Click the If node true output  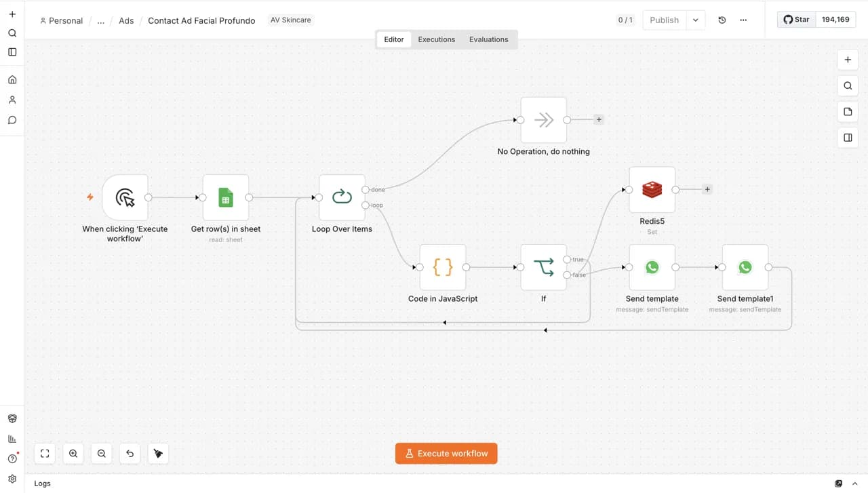[567, 260]
